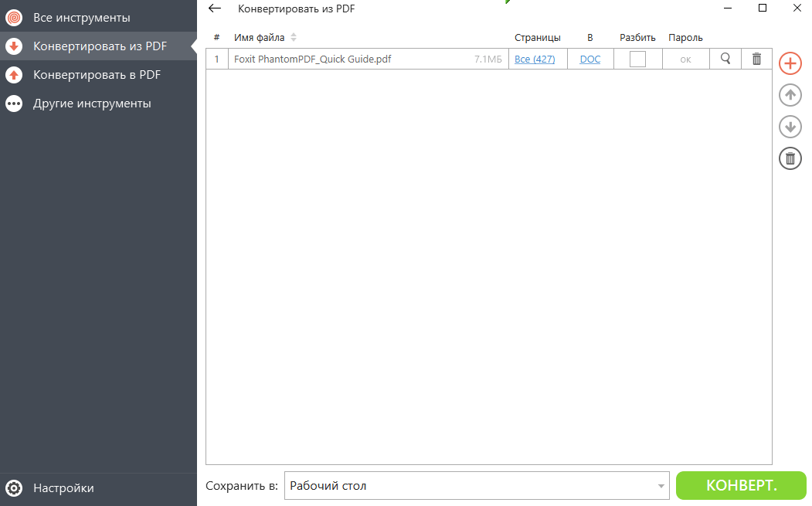
Task: Go back using the left arrow
Action: (x=214, y=8)
